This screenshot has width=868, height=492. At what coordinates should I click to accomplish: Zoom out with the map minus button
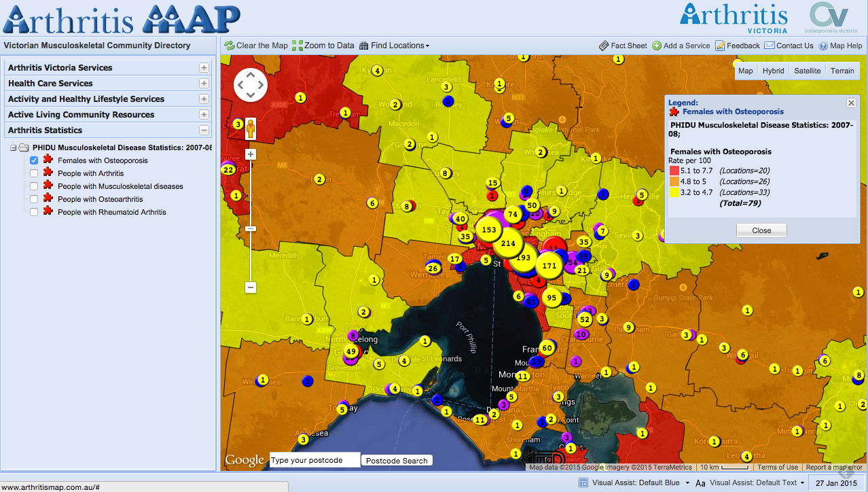(x=251, y=287)
